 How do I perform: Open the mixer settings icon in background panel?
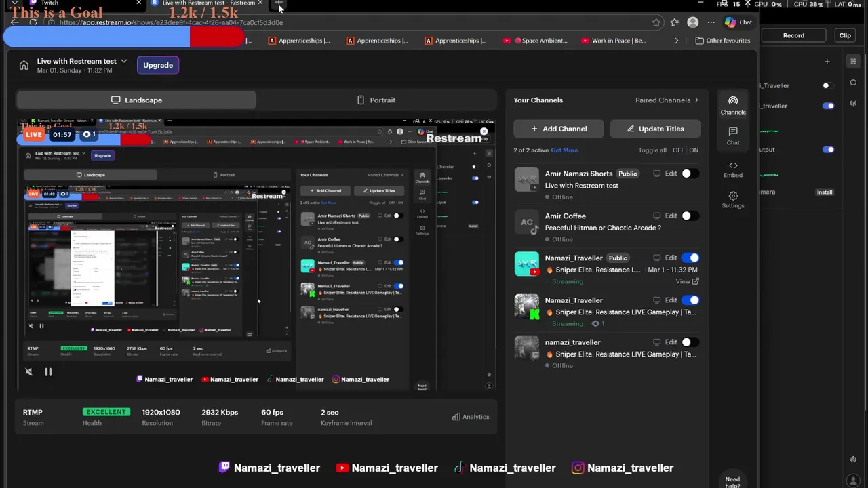pos(853,61)
